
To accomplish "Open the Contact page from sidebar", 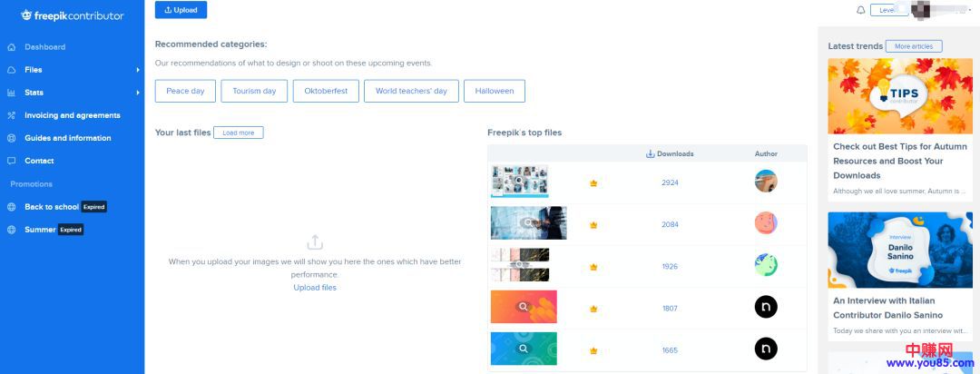I will coord(39,161).
